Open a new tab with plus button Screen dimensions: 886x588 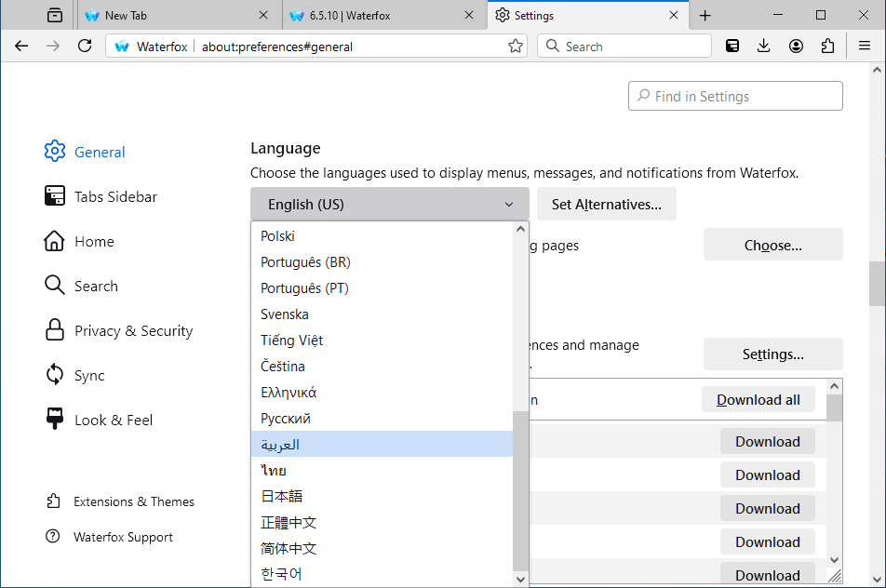pyautogui.click(x=705, y=16)
